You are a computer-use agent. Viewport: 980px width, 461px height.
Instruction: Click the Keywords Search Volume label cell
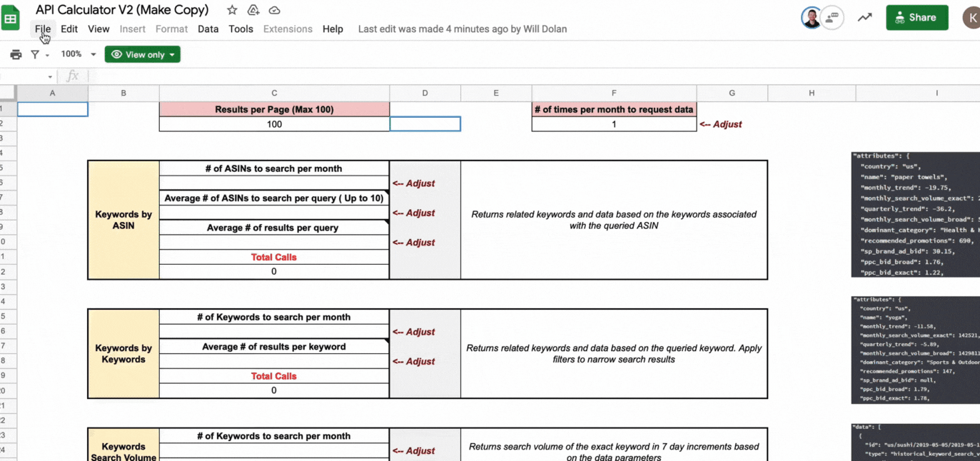[x=123, y=445]
